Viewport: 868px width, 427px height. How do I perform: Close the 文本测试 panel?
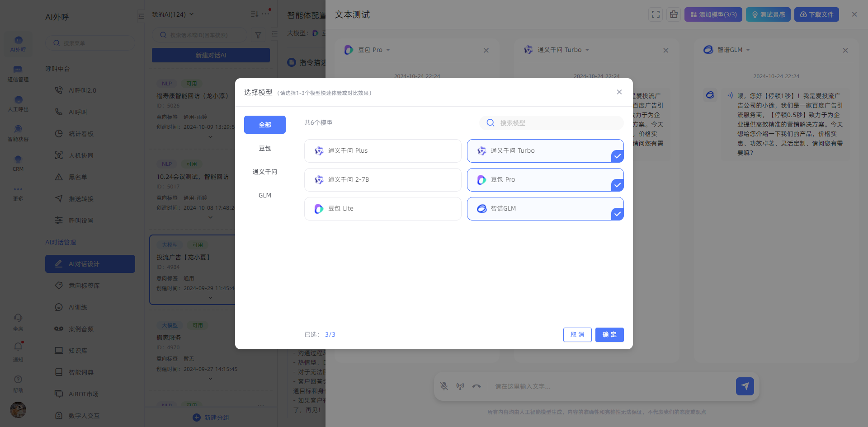coord(854,14)
